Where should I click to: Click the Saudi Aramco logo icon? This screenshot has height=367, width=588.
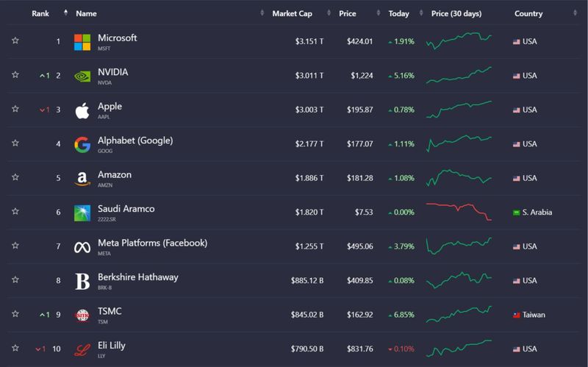pyautogui.click(x=82, y=213)
